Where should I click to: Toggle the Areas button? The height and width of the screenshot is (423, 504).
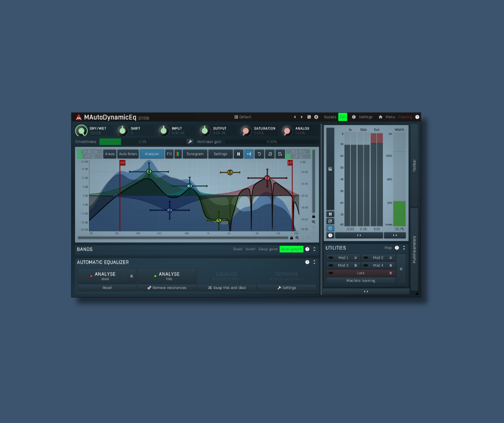(109, 154)
